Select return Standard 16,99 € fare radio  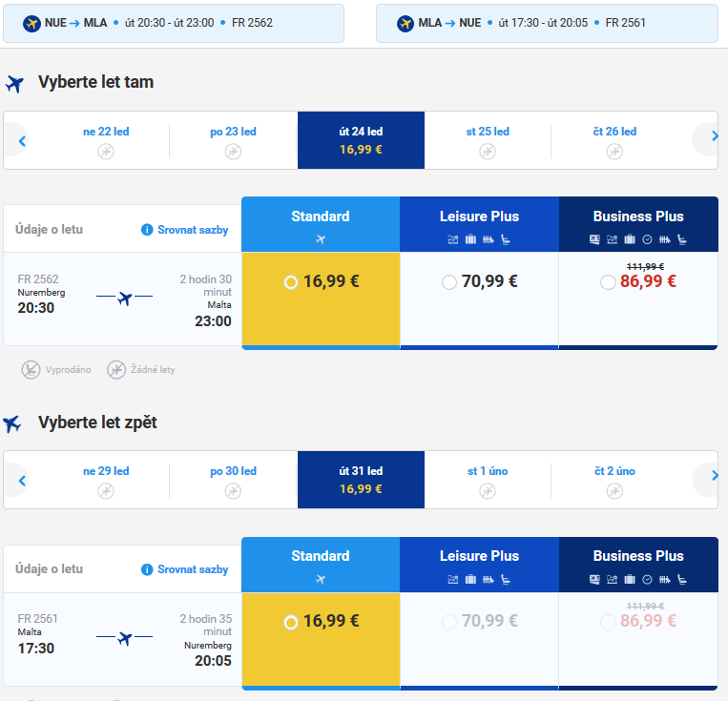coord(291,622)
